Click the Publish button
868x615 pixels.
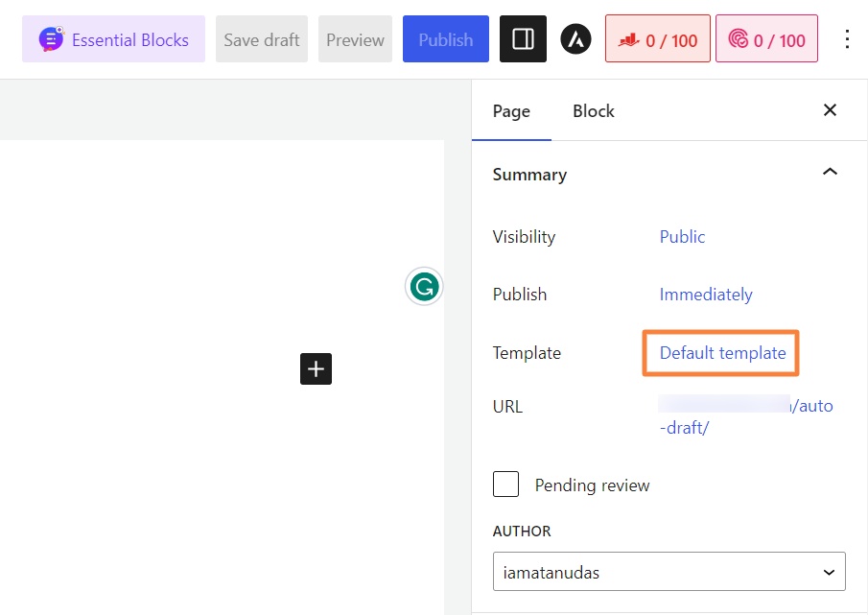tap(446, 39)
